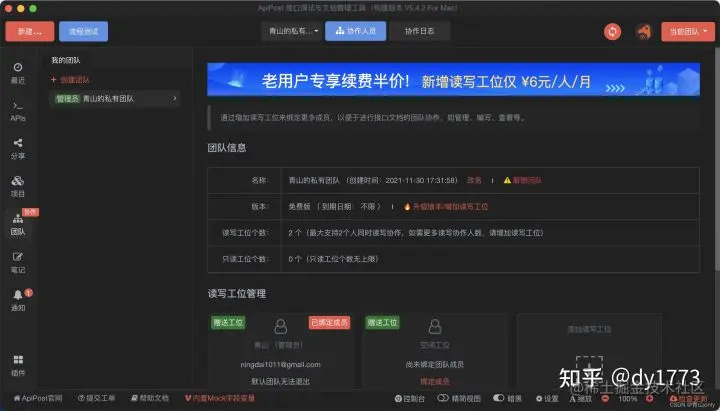
Task: Open the 当前团队 dropdown button
Action: tap(688, 32)
